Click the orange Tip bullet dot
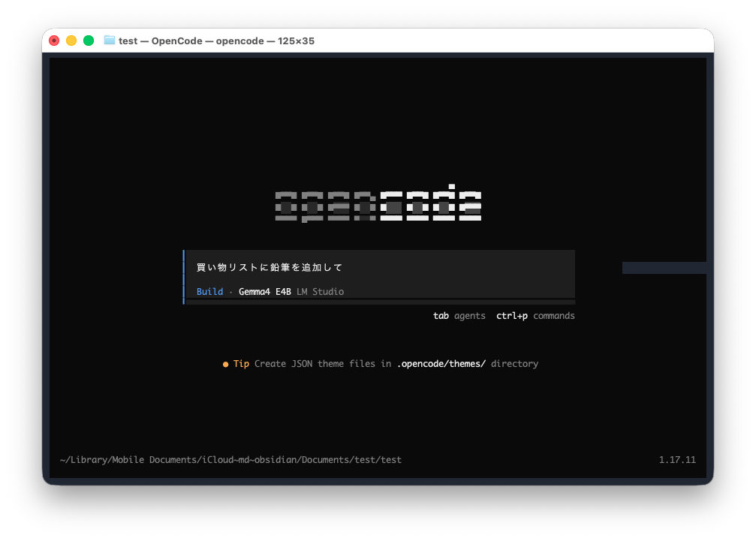The width and height of the screenshot is (756, 541). (x=225, y=364)
